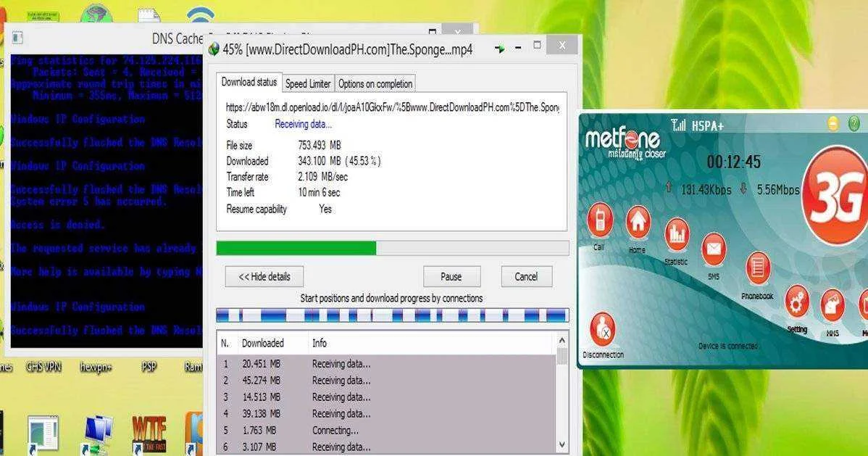Screen dimensions: 868x456
Task: Click the Receiving data... status text
Action: [x=304, y=124]
